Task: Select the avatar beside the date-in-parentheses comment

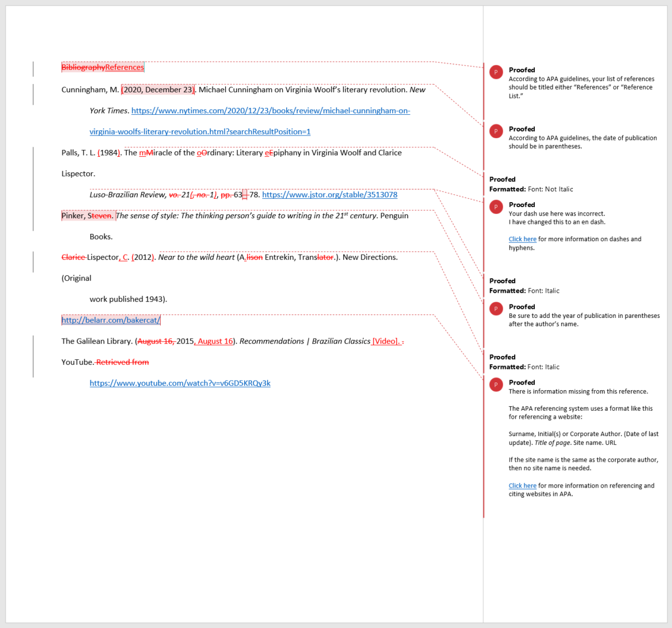Action: [496, 131]
